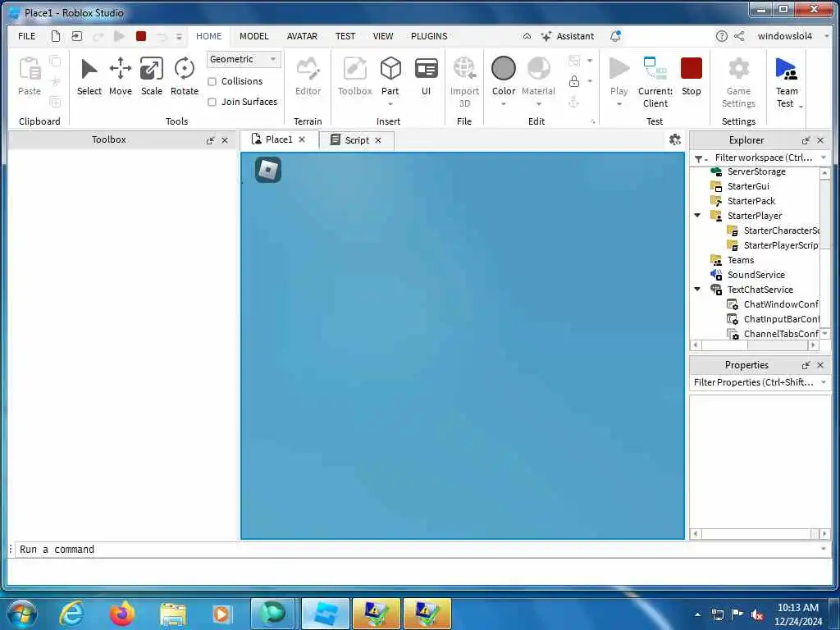Open the UI insert tool
Viewport: 840px width, 630px height.
click(x=426, y=77)
